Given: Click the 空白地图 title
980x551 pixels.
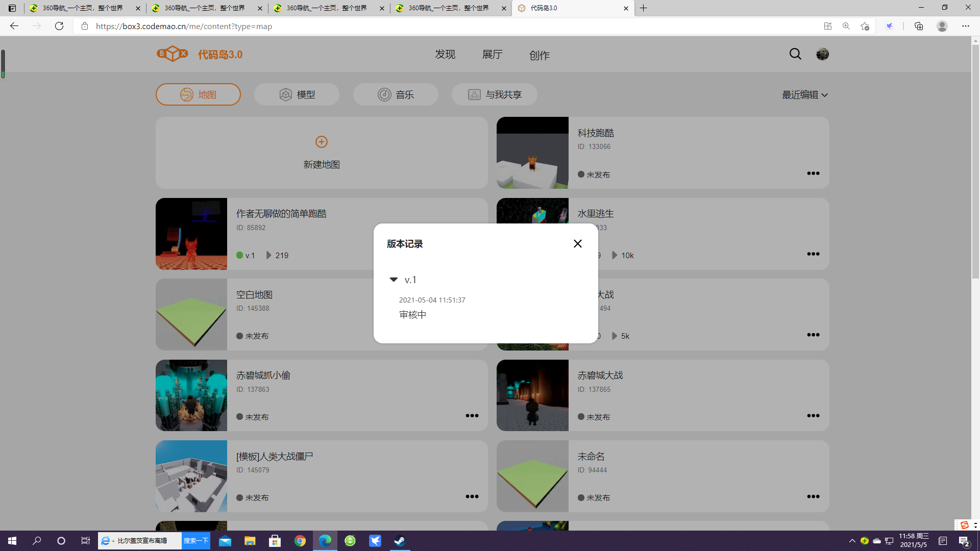Looking at the screenshot, I should pos(254,295).
